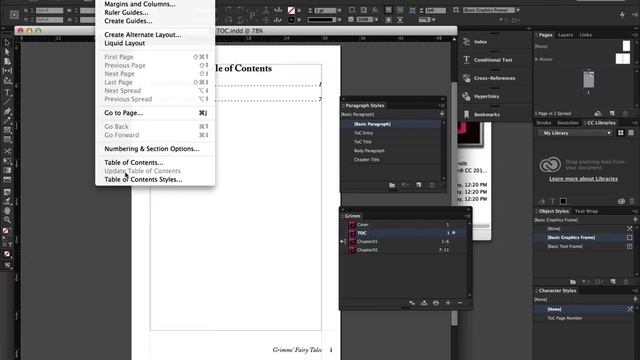Select the Hand tool
This screenshot has height=360, width=640.
click(7, 211)
